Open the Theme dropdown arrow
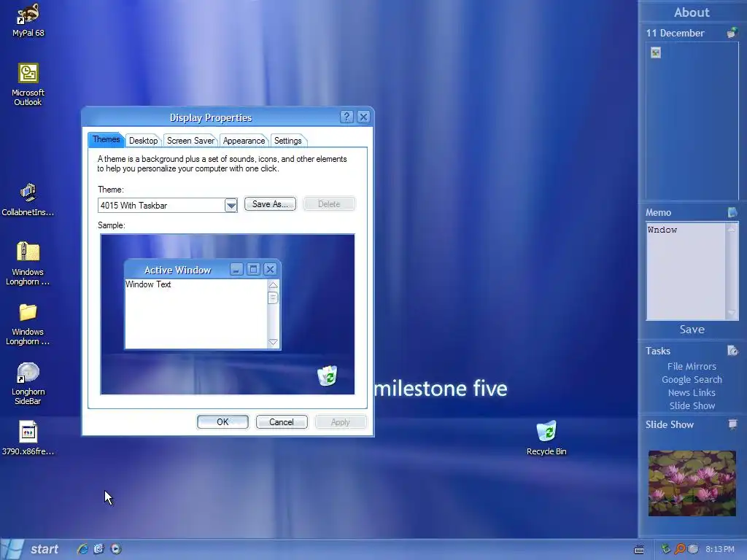Viewport: 747px width, 560px height. (231, 205)
